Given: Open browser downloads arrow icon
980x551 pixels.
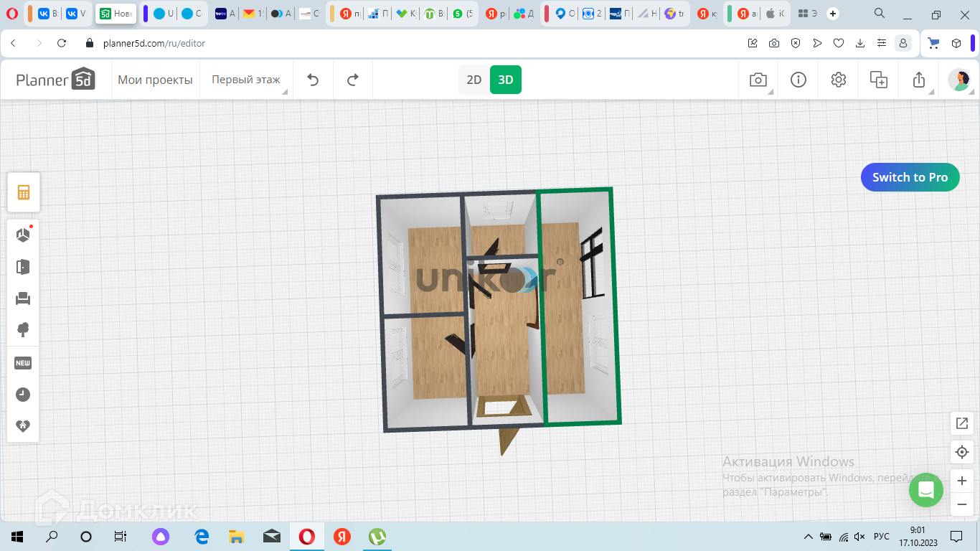Looking at the screenshot, I should [x=860, y=43].
